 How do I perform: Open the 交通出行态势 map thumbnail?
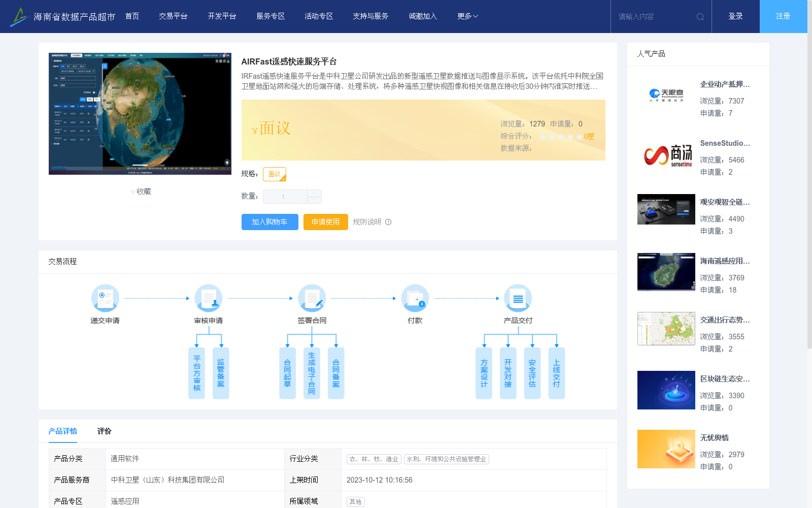pos(666,329)
